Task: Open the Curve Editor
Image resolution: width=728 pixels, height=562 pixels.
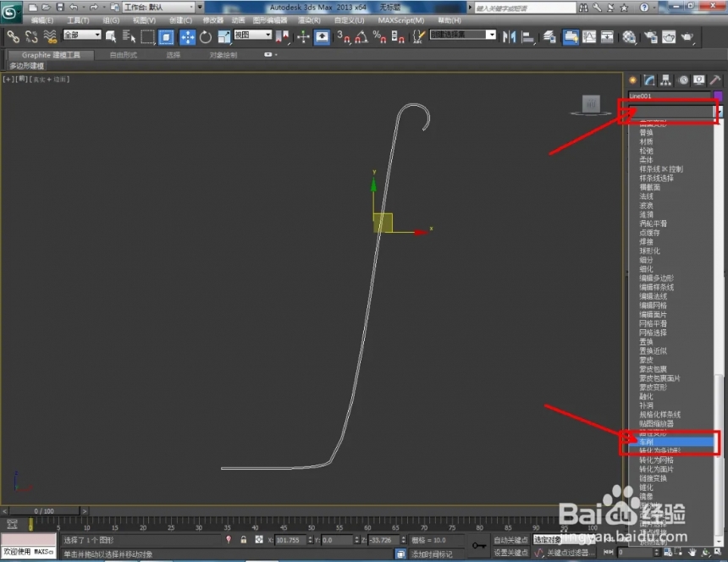Action: click(x=589, y=36)
